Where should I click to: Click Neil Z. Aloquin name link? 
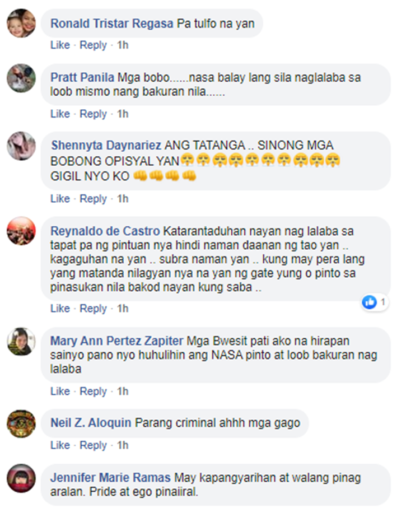click(x=91, y=423)
